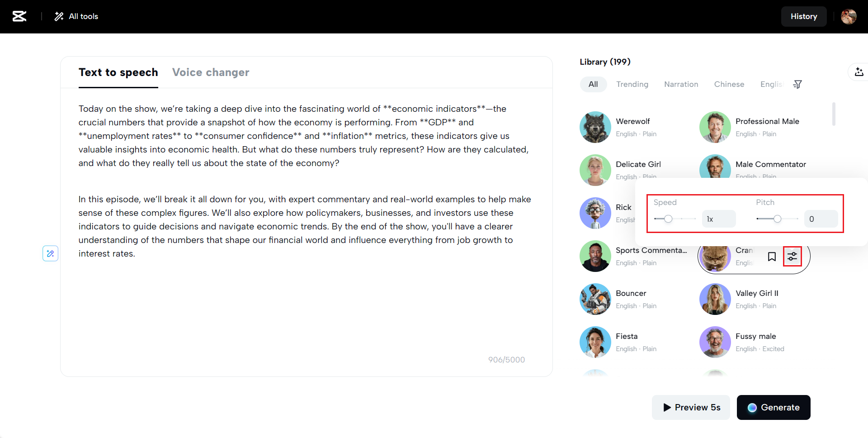Bookmark the selected Cranky voice
868x438 pixels.
point(772,257)
